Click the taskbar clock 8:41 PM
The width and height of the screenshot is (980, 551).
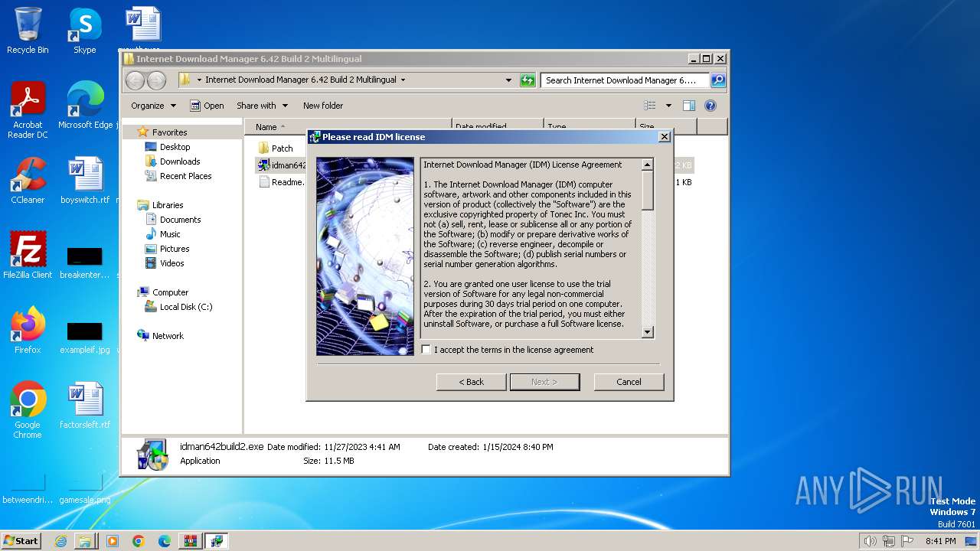pos(940,541)
